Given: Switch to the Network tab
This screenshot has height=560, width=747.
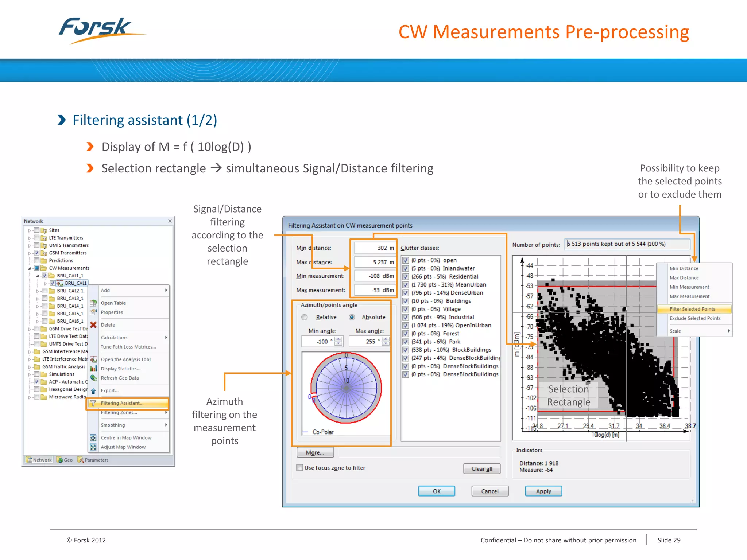Looking at the screenshot, I should pyautogui.click(x=39, y=460).
